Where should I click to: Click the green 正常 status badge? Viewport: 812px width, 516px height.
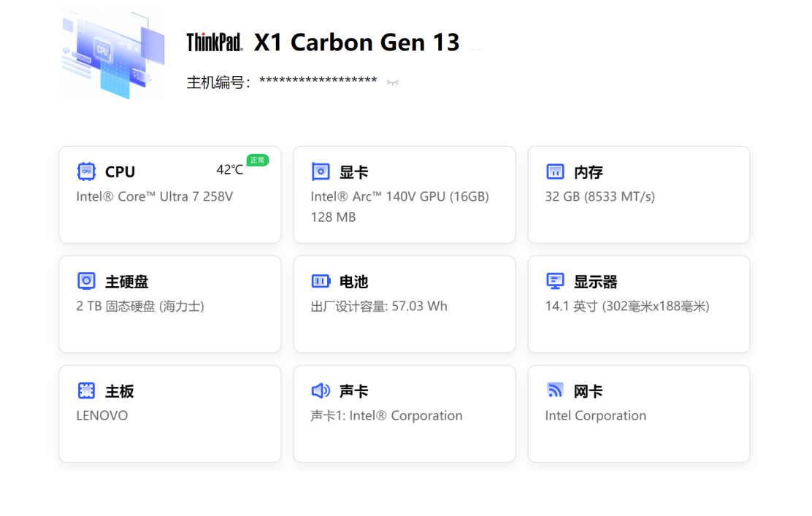coord(257,161)
